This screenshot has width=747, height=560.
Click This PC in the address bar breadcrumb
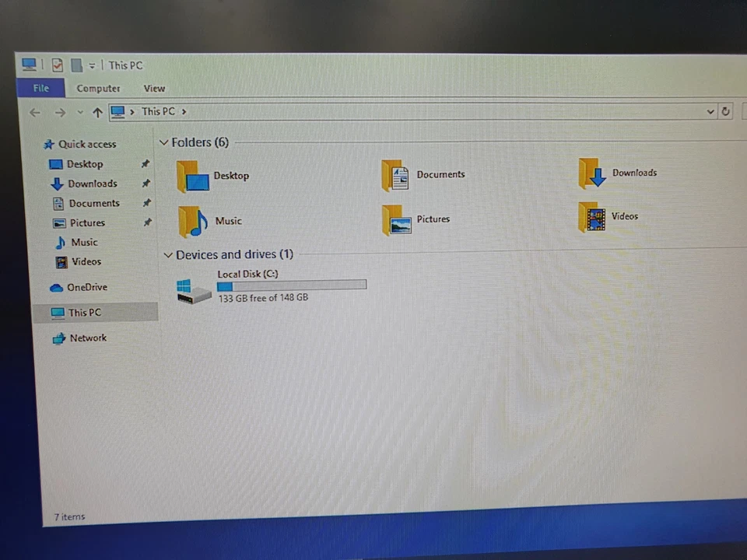coord(158,111)
